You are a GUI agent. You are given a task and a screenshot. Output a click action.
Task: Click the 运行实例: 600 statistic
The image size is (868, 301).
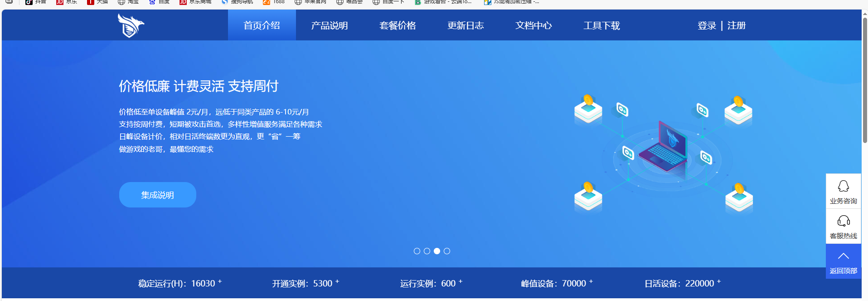pyautogui.click(x=431, y=283)
